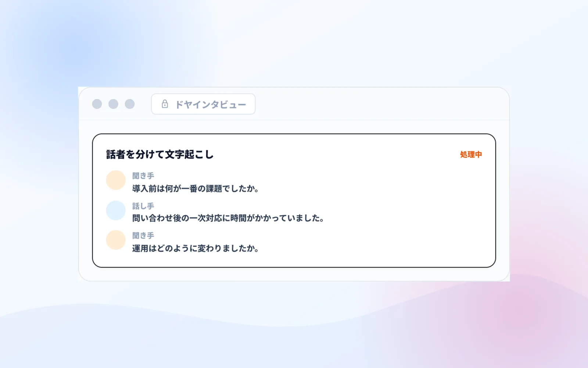Screen dimensions: 588x368
Task: Click the heading 話者を分けて文字起こし
Action: 160,155
